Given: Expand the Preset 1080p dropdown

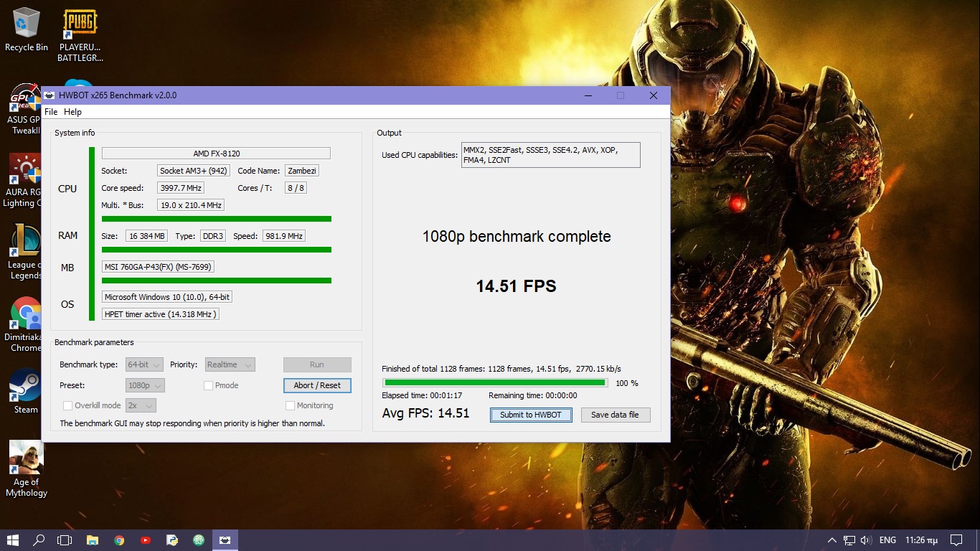Looking at the screenshot, I should click(145, 385).
